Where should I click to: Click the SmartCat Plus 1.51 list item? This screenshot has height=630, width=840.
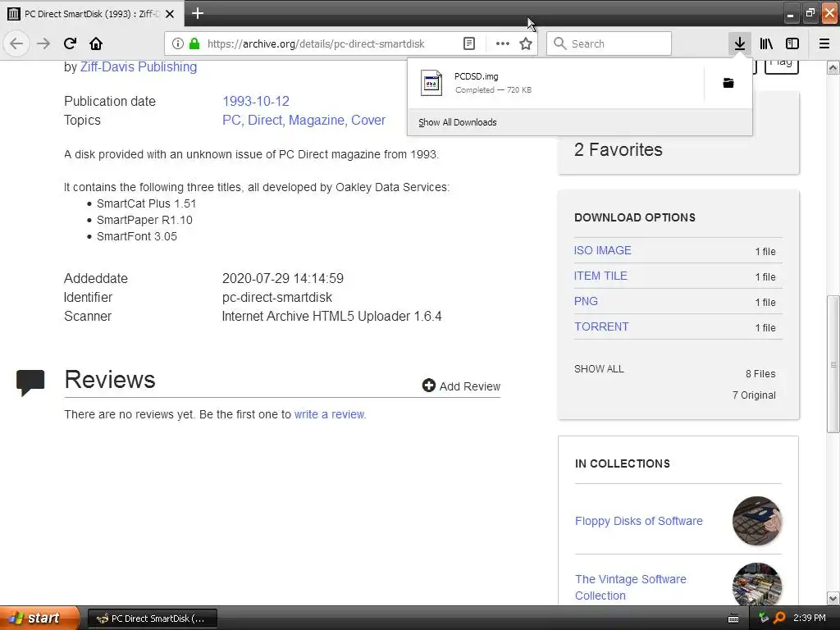click(x=146, y=203)
